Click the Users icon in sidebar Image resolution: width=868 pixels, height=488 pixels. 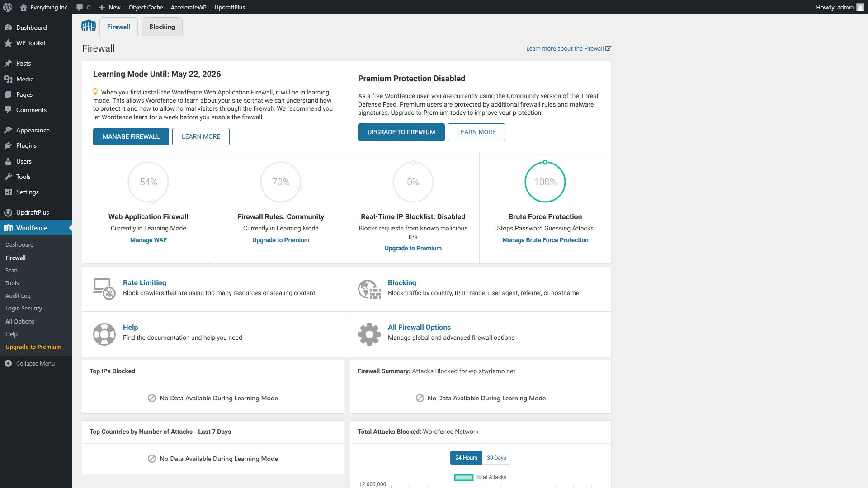click(x=8, y=161)
